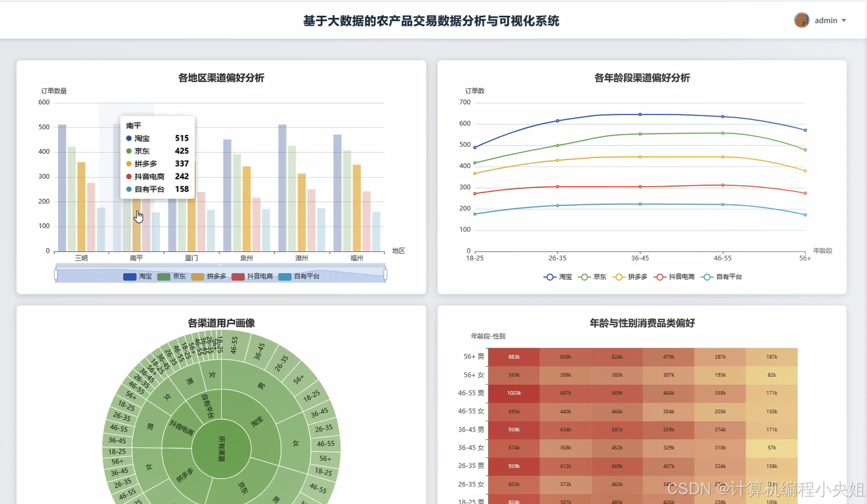Click the 各地区渠道偏好分析 chart title

point(221,78)
